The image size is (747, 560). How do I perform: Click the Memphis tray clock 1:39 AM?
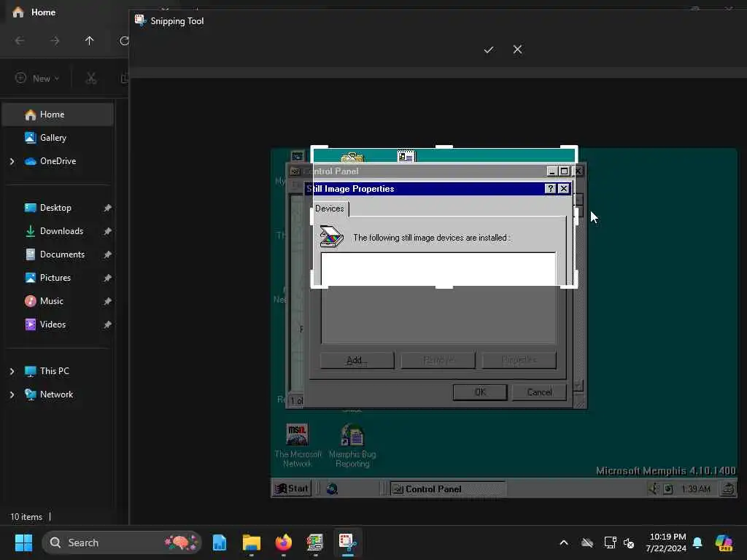point(695,489)
